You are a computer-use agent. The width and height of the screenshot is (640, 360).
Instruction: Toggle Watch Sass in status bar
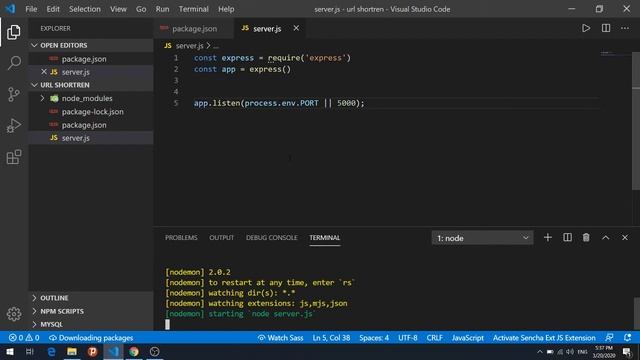[x=280, y=338]
